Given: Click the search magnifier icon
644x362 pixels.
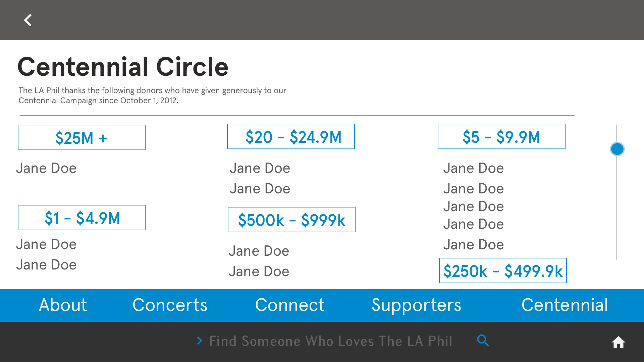Looking at the screenshot, I should tap(483, 341).
